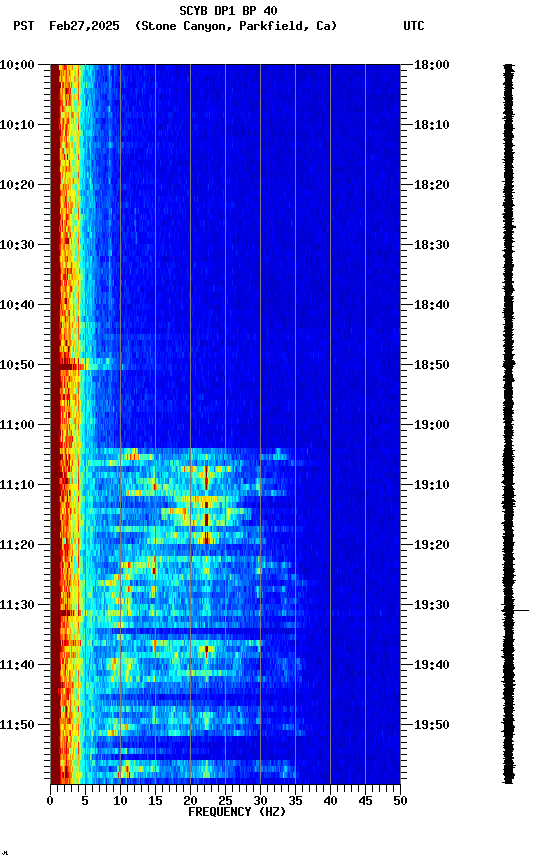
Task: Click the '18:10' UTC time label
Action: tap(432, 125)
